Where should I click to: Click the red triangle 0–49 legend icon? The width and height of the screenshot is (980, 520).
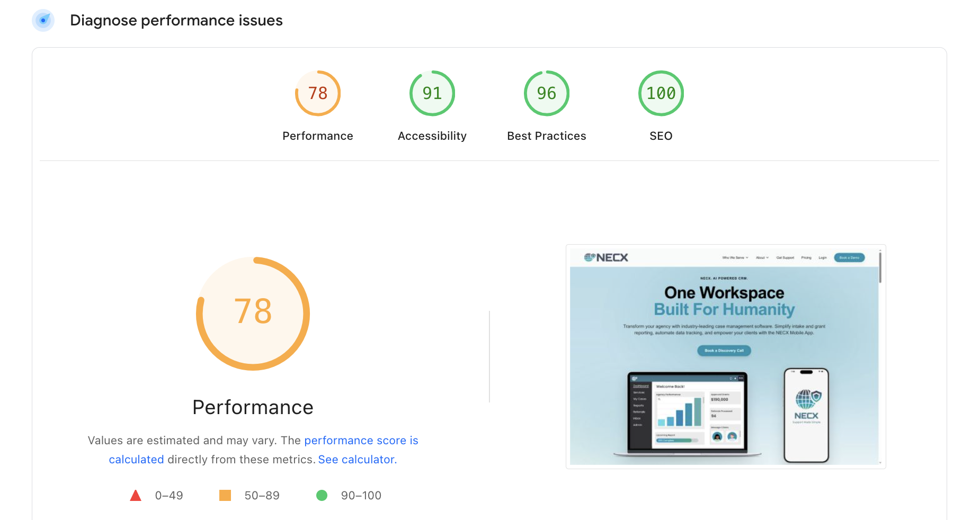[136, 496]
